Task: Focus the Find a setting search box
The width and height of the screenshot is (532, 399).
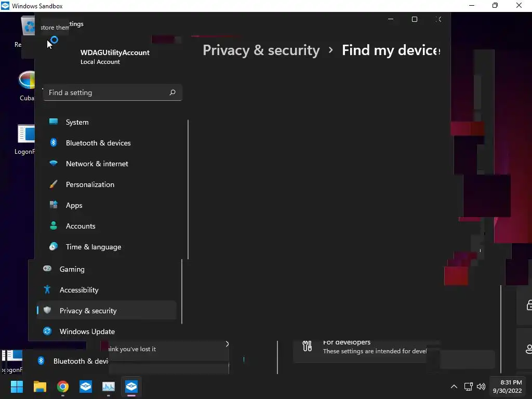Action: (113, 92)
